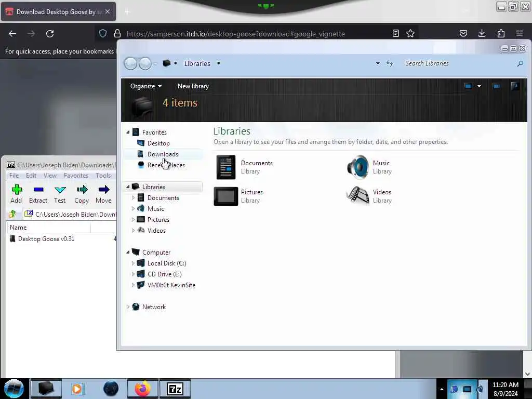Screen dimensions: 532x399
Task: Change the view icon in Explorer
Action: pyautogui.click(x=468, y=86)
